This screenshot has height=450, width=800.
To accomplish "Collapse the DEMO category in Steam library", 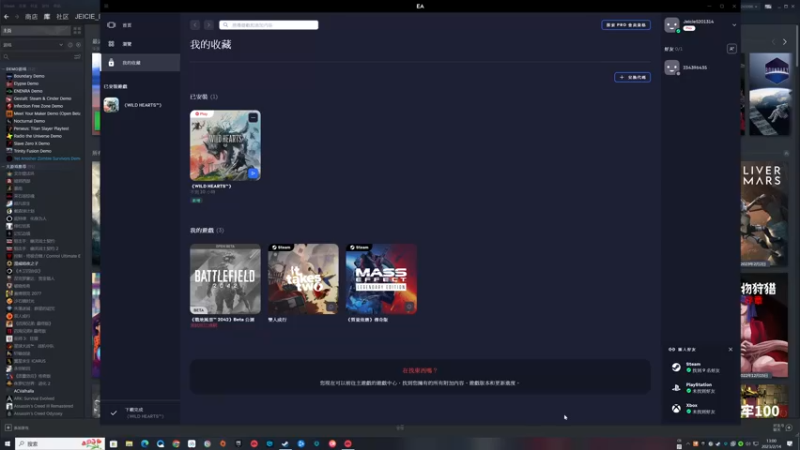I will 3,69.
